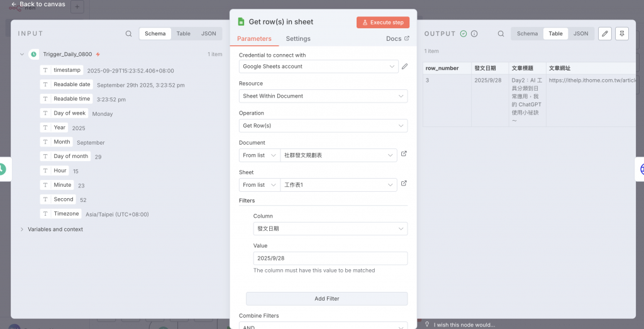This screenshot has width=644, height=329.
Task: Click the Day of month field chip
Action: coord(65,156)
